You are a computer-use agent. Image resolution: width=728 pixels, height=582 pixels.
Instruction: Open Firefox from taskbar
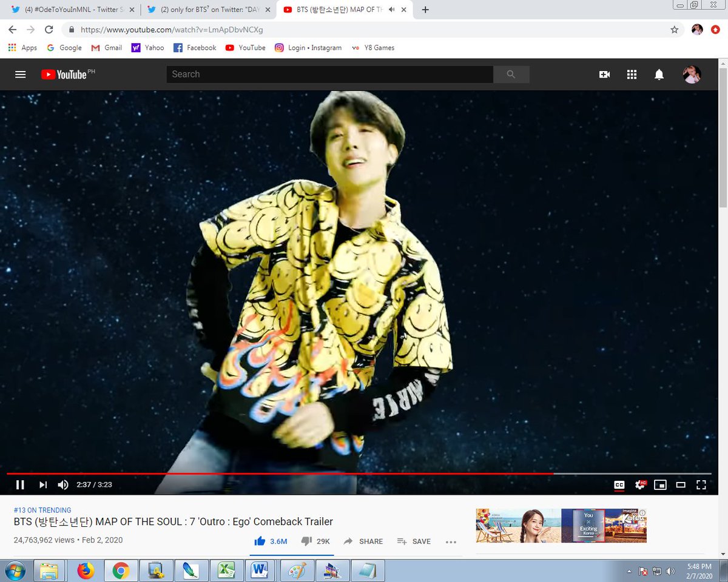[x=86, y=570]
